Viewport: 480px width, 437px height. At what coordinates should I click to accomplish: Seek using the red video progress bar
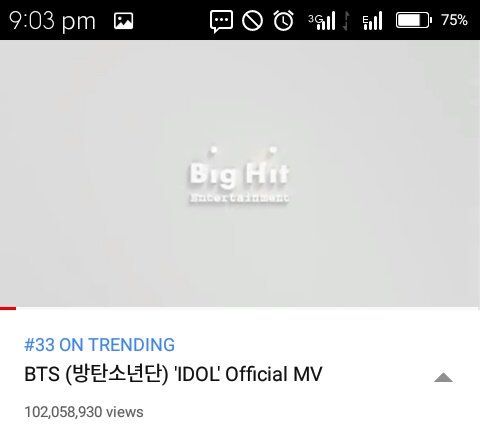[8, 308]
